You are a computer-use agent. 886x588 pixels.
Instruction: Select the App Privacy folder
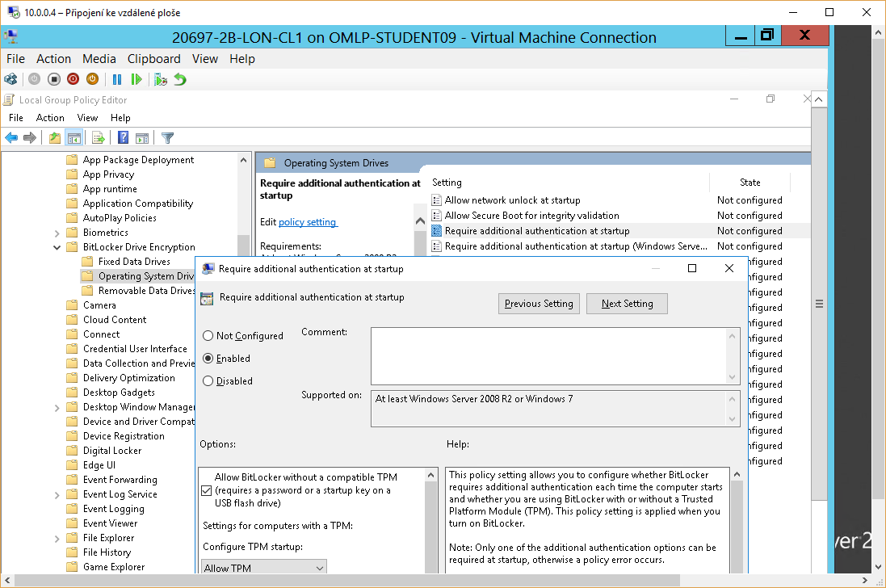click(108, 174)
